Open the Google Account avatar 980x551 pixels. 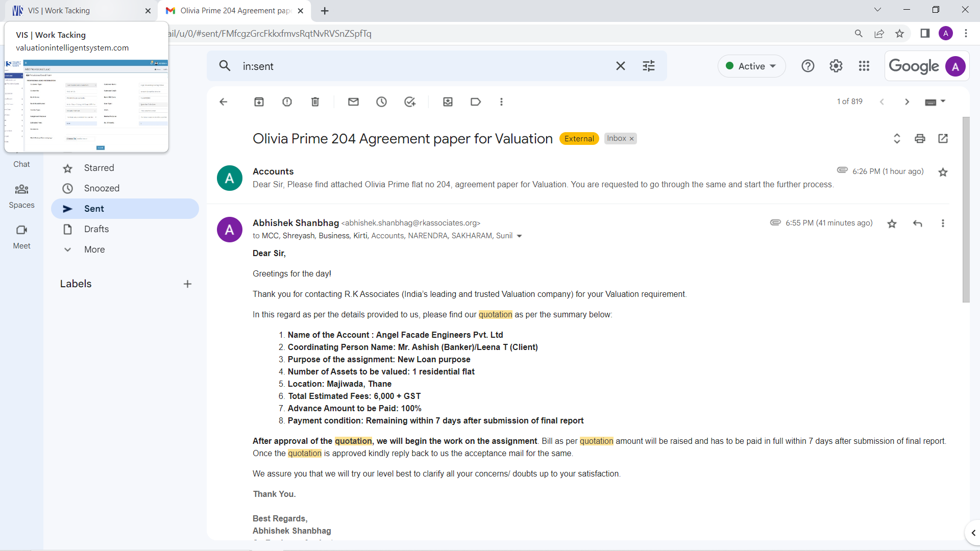pos(955,66)
